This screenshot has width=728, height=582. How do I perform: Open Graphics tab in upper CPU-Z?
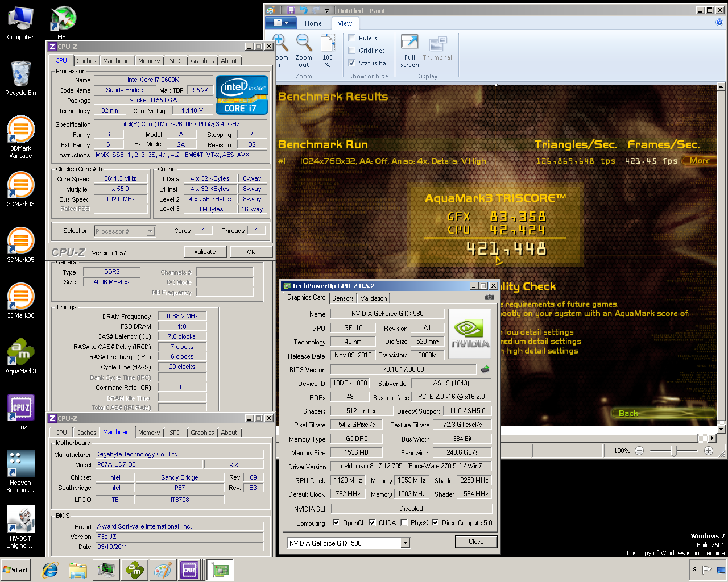click(x=202, y=61)
